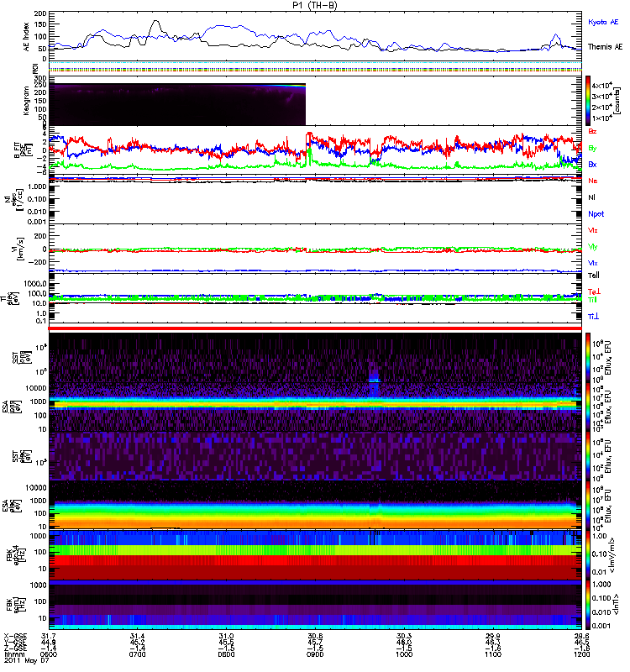Click the ion burst near 0940 in SST spectrogram
This screenshot has width=630, height=672.
pyautogui.click(x=374, y=379)
